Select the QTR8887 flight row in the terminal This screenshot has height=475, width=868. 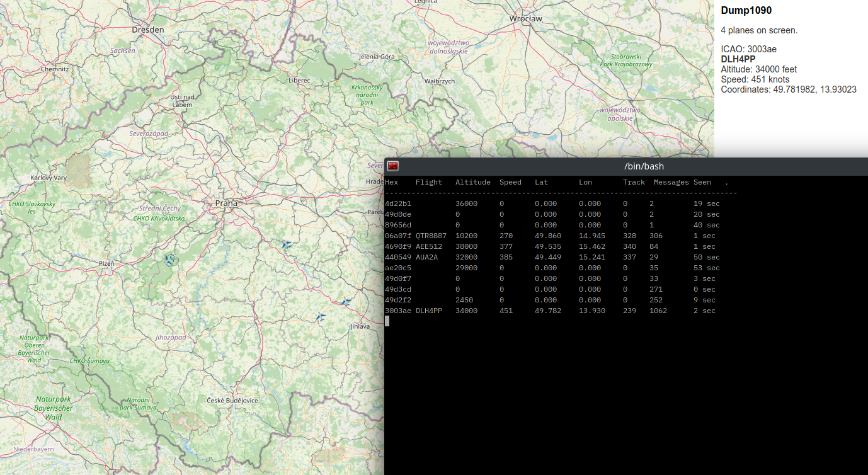(x=431, y=236)
